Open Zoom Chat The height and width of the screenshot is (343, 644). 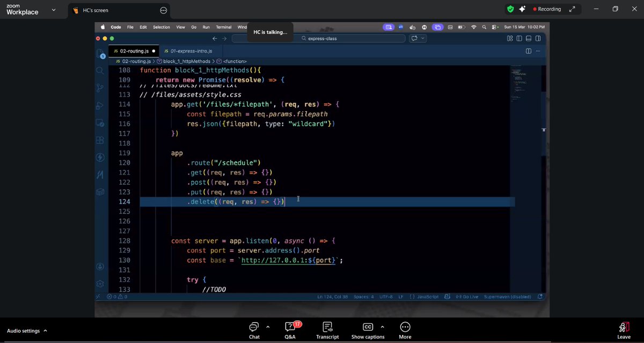pyautogui.click(x=254, y=331)
